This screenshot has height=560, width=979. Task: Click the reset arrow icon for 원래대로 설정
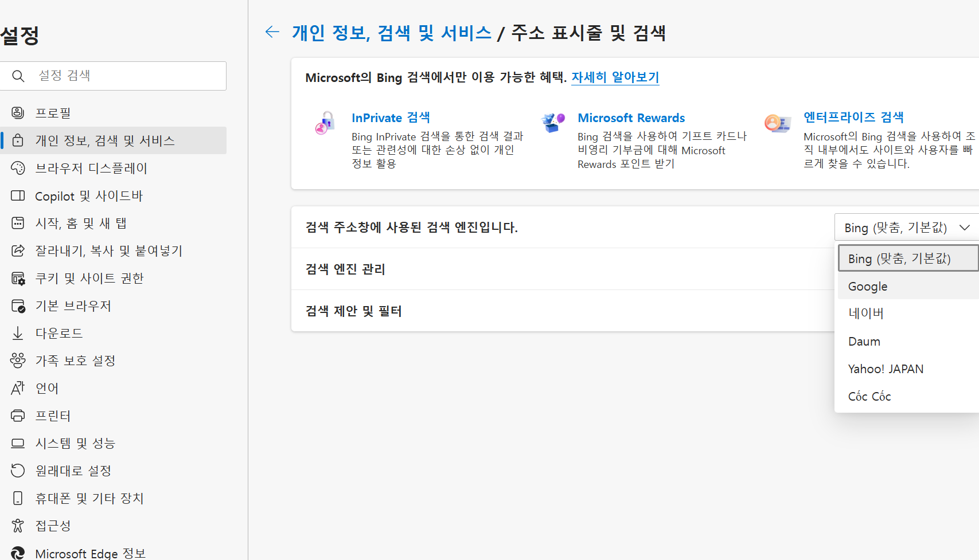click(18, 471)
